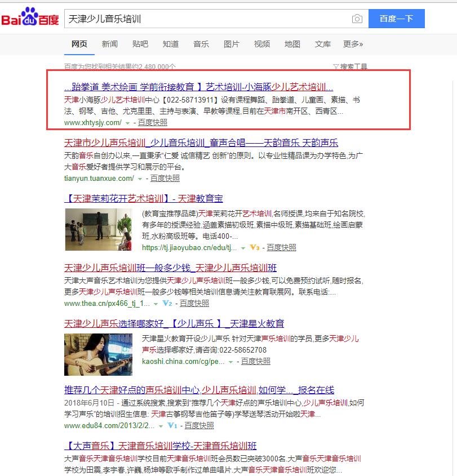Switch to the 音乐 tab
Screen dimensions: 457x476
[201, 44]
